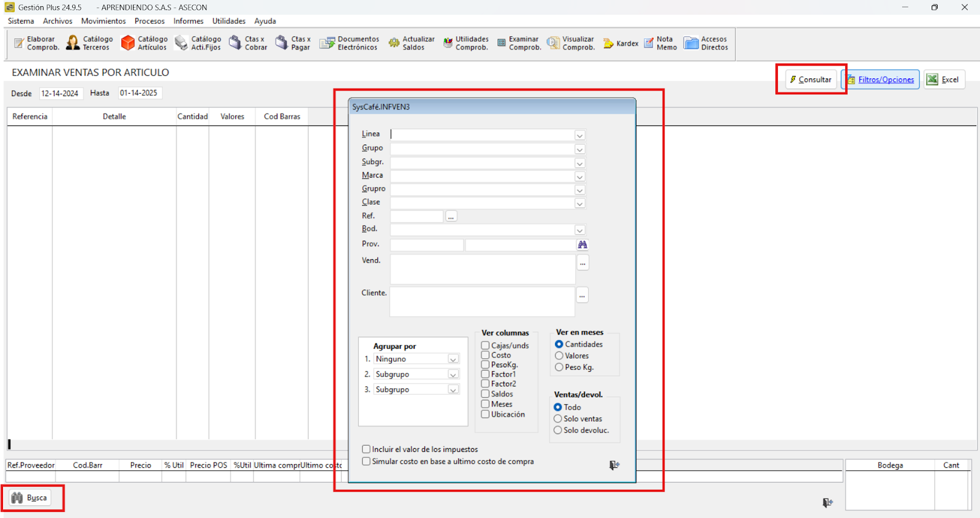Open the Kardex toolbar icon
This screenshot has height=518, width=980.
[620, 43]
